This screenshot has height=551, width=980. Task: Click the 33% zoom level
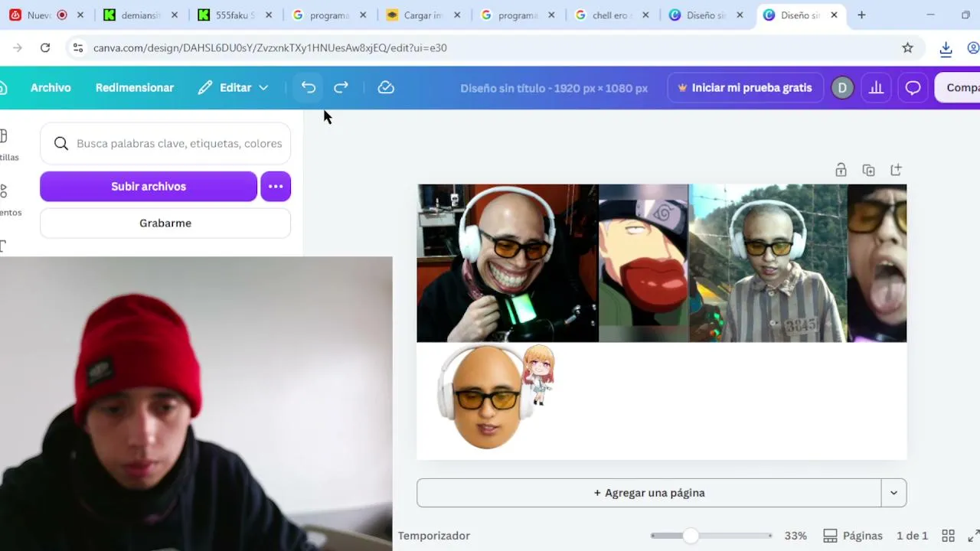point(795,536)
